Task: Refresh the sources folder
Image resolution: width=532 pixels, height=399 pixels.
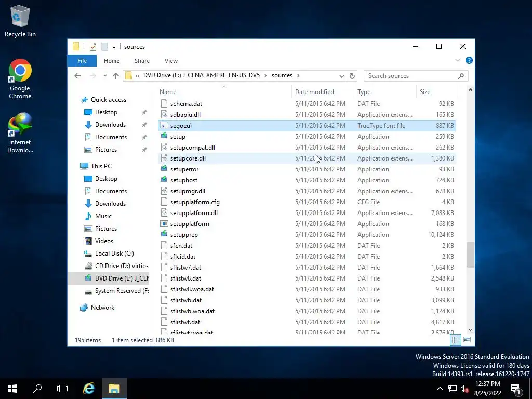Action: [x=352, y=76]
